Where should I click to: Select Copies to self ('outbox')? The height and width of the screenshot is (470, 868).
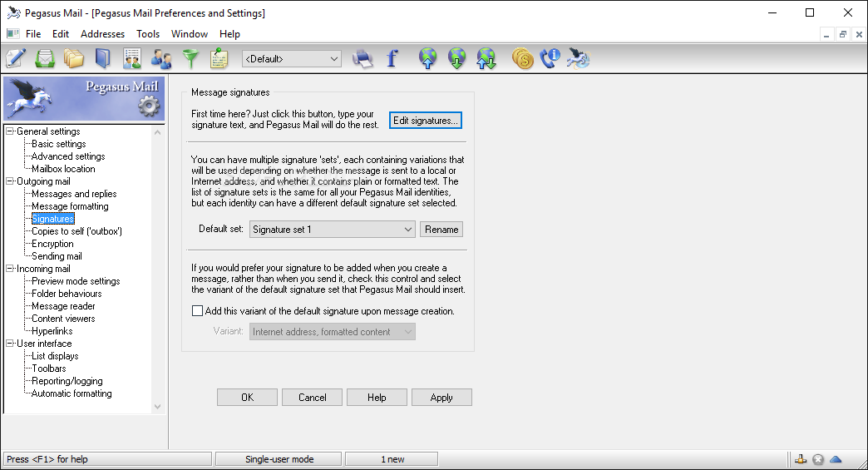[x=77, y=231]
